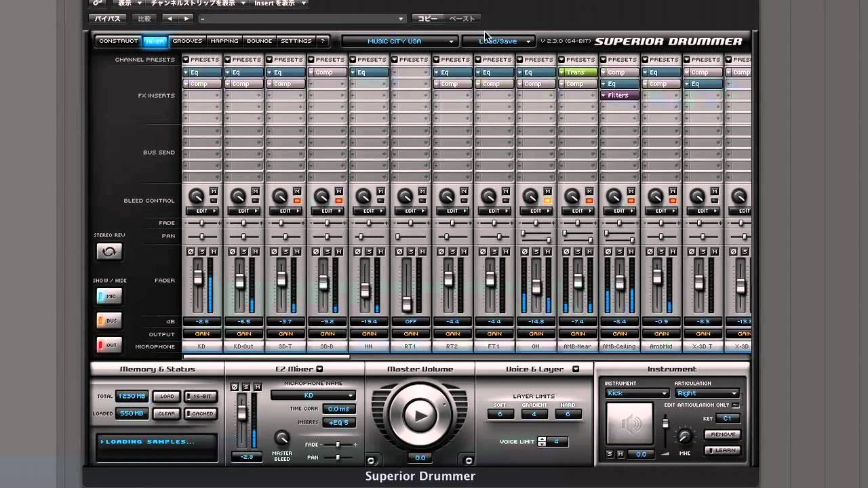Toggle the BUS show/hide button

[108, 320]
